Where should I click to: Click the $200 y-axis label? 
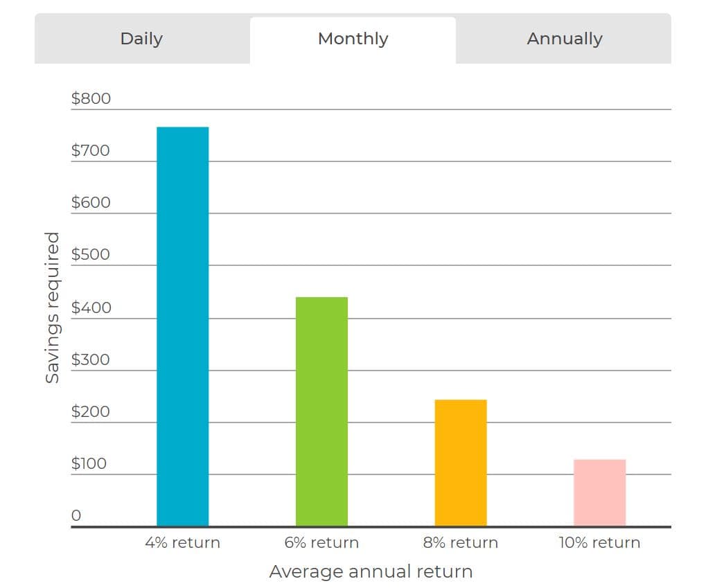91,411
